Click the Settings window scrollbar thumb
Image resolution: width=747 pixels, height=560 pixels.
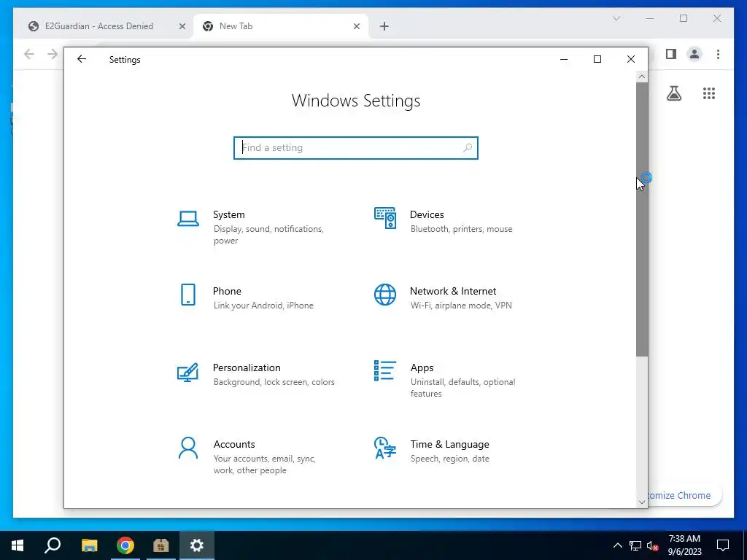pos(642,219)
